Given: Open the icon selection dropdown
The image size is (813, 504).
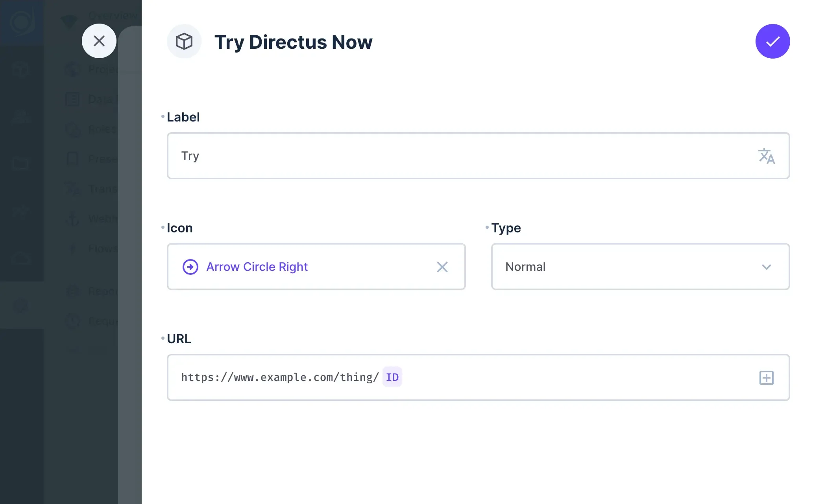Looking at the screenshot, I should tap(315, 267).
